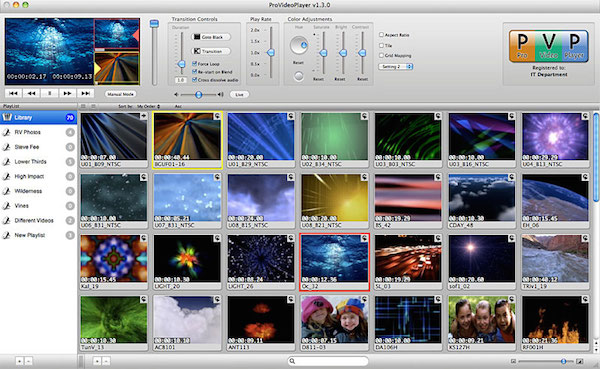Click the magnifier icon in search field

[x=292, y=361]
